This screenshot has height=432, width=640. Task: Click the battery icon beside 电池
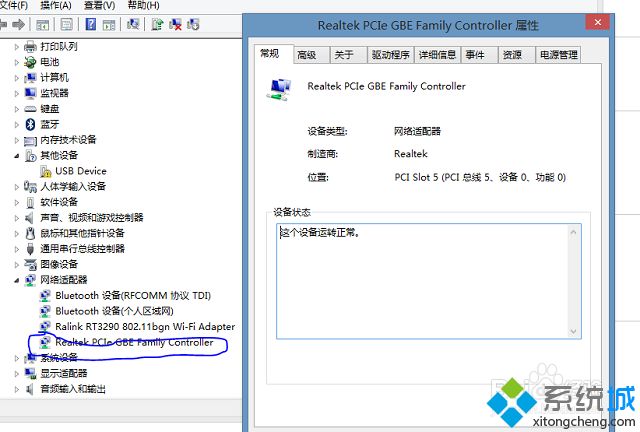tap(30, 62)
